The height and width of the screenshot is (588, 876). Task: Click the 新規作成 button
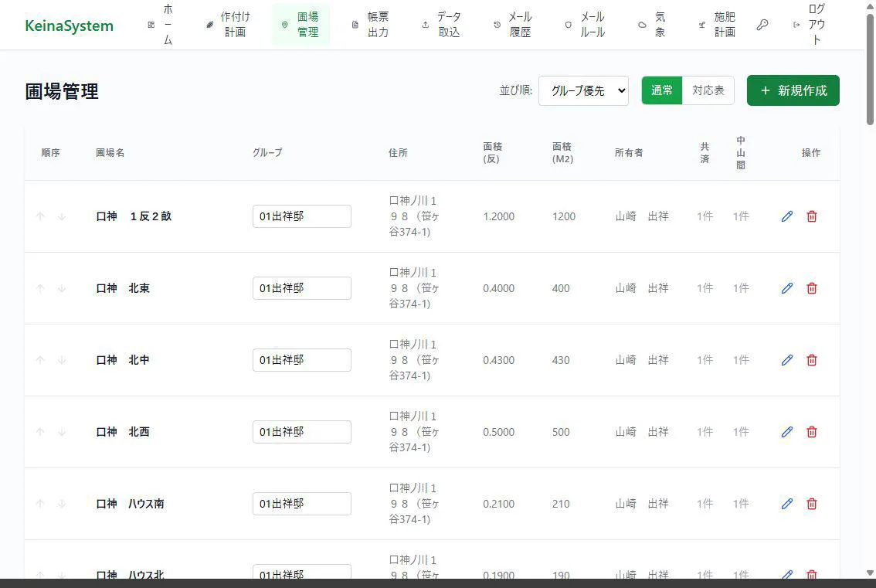[x=793, y=90]
